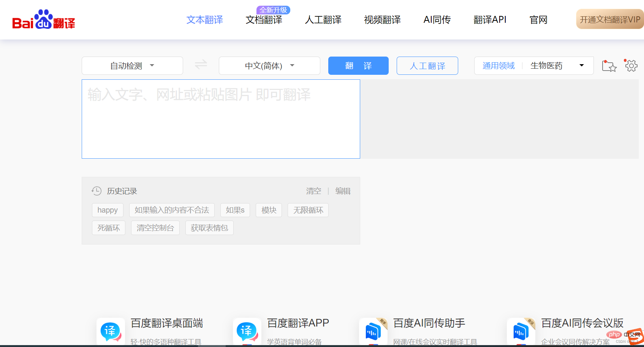Click the 百度AI同传会议版 icon
Viewport: 644px width, 347px height.
521,331
